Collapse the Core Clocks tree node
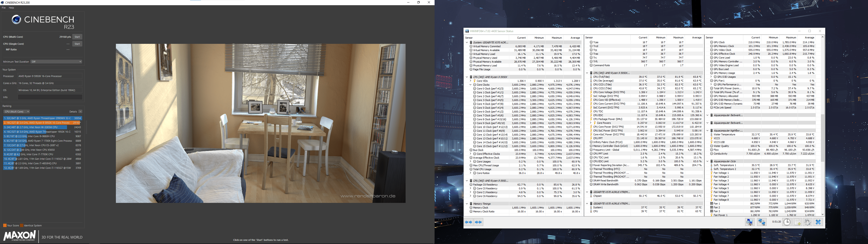This screenshot has width=868, height=244. click(x=470, y=85)
